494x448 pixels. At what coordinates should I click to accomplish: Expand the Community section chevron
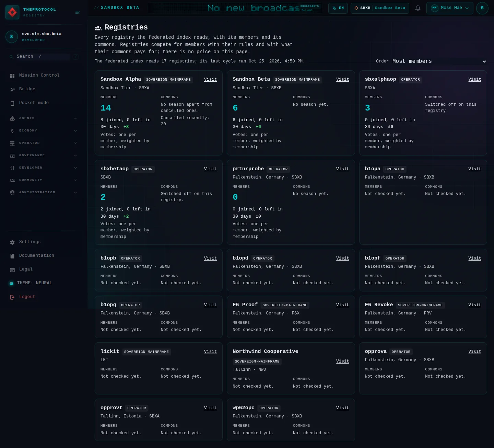(75, 180)
